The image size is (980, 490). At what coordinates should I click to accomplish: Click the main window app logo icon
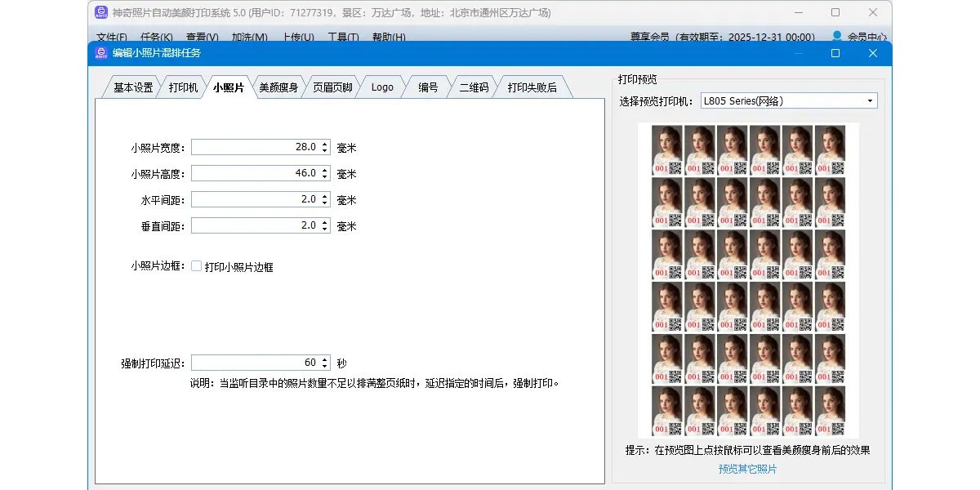(100, 13)
